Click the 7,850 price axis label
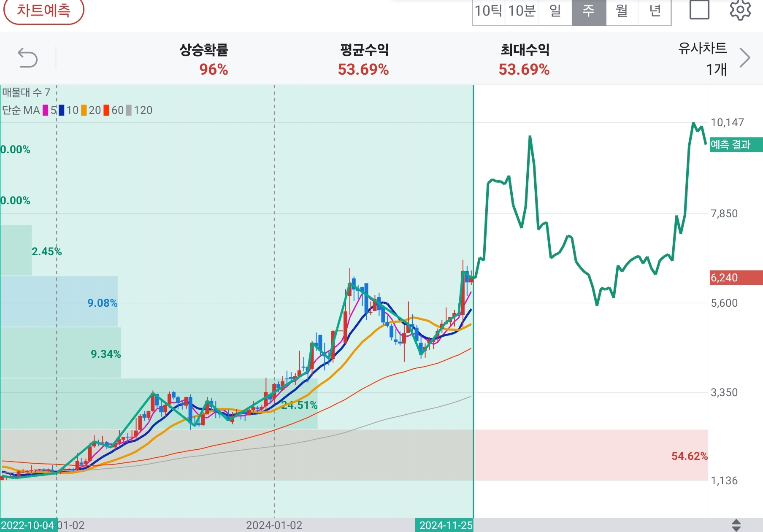The width and height of the screenshot is (763, 532). [724, 213]
